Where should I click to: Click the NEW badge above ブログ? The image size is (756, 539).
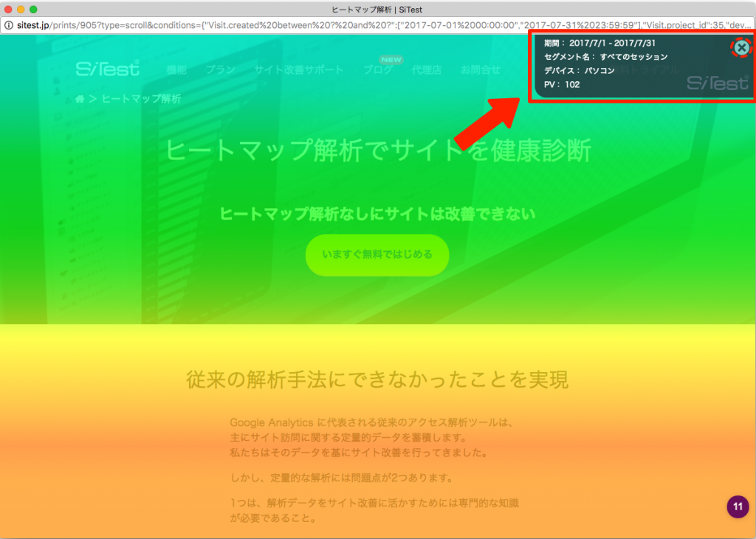(391, 60)
